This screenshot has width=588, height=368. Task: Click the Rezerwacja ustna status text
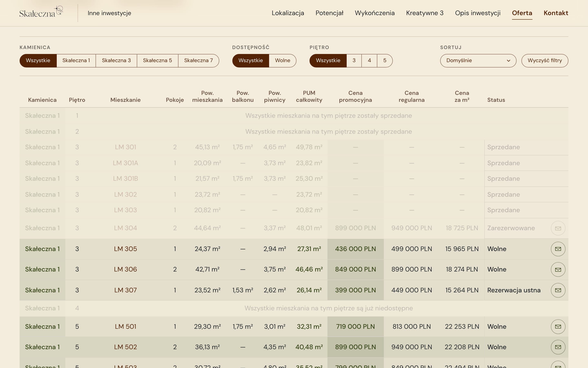pyautogui.click(x=514, y=290)
